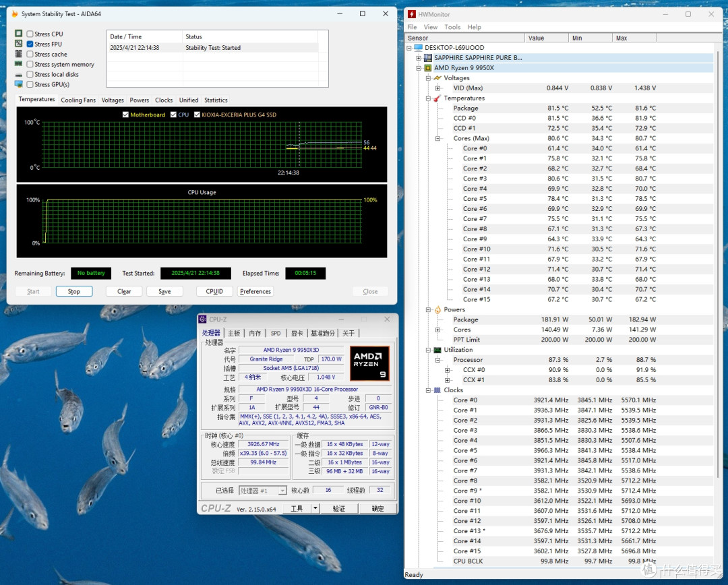Click the CPU-Z title bar icon
The height and width of the screenshot is (585, 728).
pyautogui.click(x=202, y=319)
